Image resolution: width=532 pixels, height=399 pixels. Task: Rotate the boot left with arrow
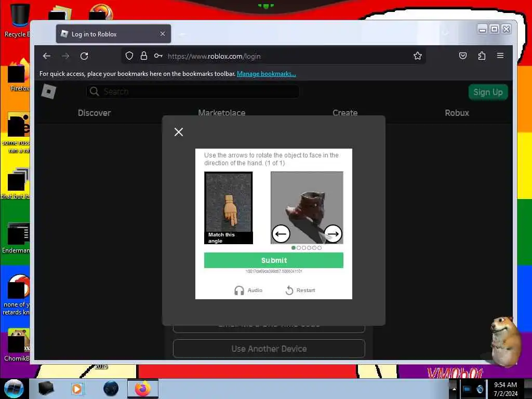pos(281,234)
